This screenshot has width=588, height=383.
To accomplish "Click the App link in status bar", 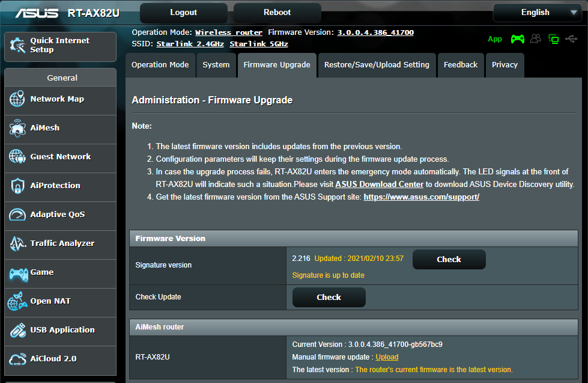I will coord(495,39).
